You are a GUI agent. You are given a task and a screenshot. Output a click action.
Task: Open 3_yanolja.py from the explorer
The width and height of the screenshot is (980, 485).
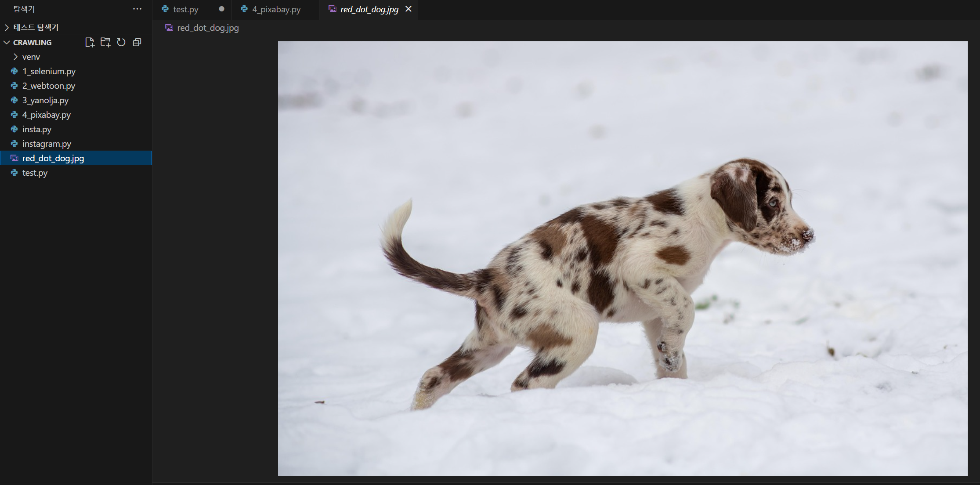coord(45,100)
